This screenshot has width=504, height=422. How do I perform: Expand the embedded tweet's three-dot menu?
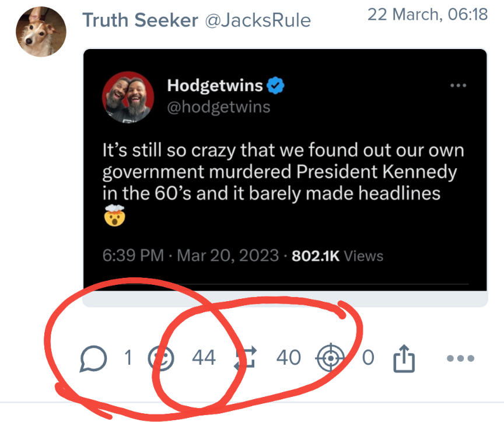[x=459, y=86]
